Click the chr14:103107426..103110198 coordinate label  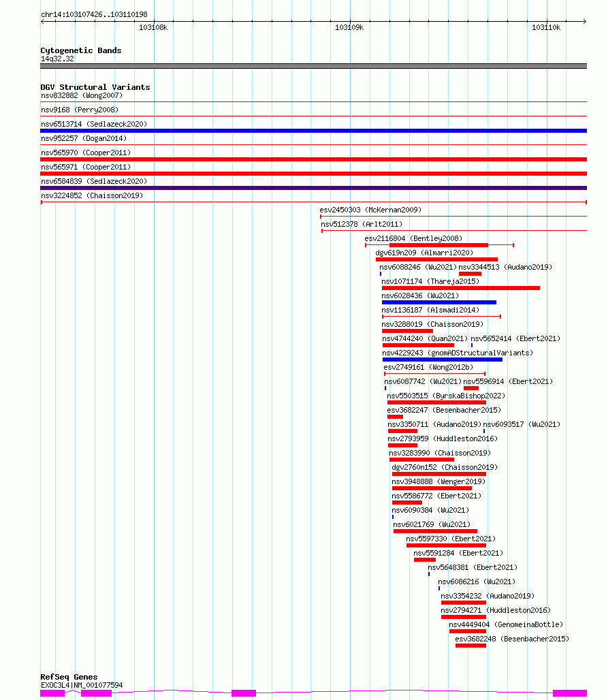click(94, 15)
